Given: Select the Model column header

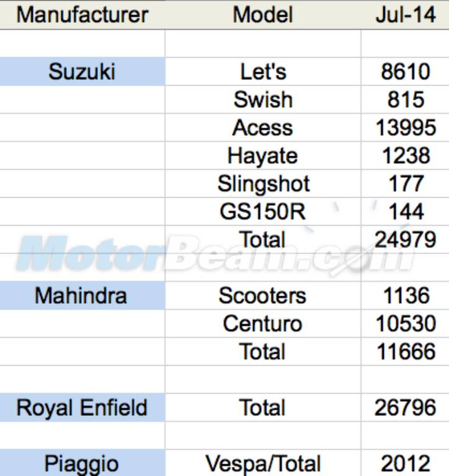Looking at the screenshot, I should 262,15.
